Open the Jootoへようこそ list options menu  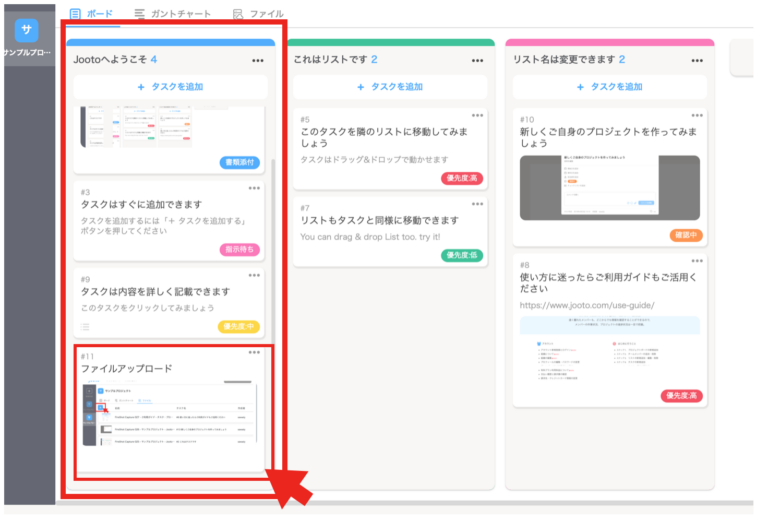coord(258,60)
